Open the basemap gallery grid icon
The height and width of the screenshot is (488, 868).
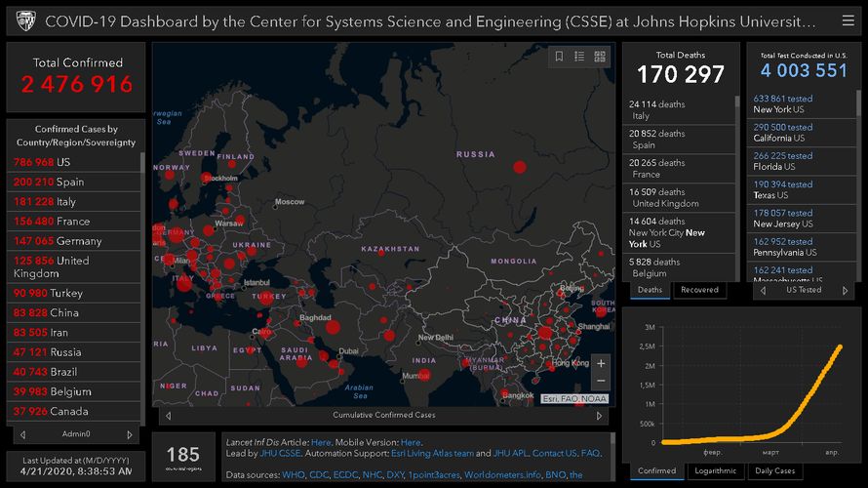[x=600, y=57]
